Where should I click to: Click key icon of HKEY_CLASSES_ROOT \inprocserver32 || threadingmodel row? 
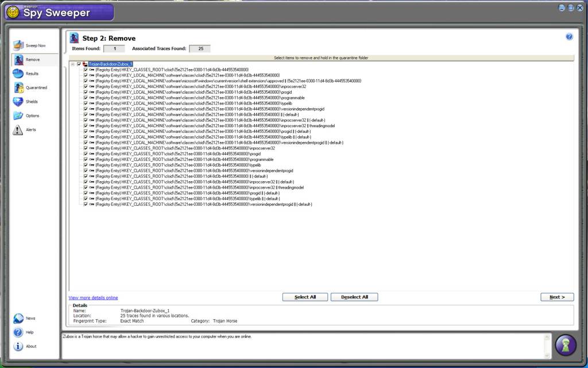pos(91,187)
